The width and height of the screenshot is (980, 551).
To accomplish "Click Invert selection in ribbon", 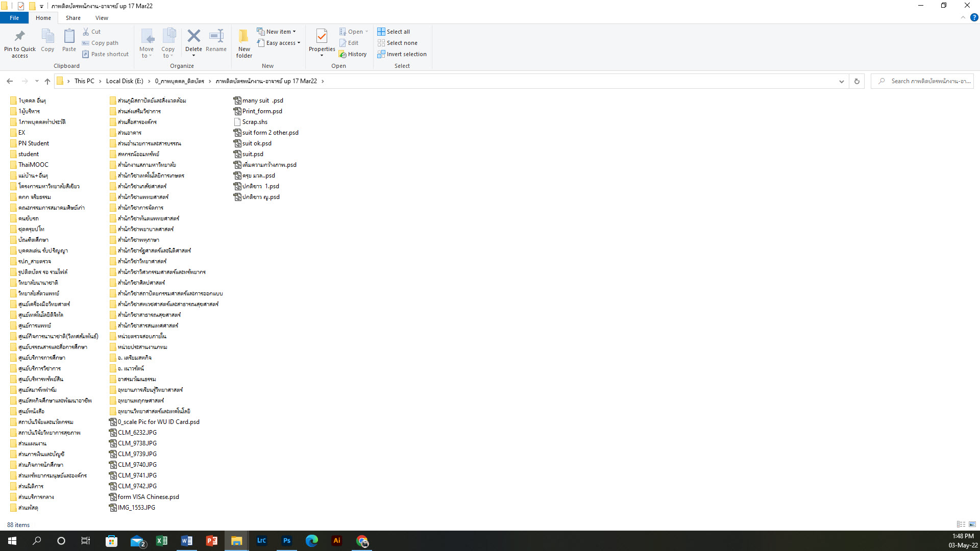I will coord(402,54).
